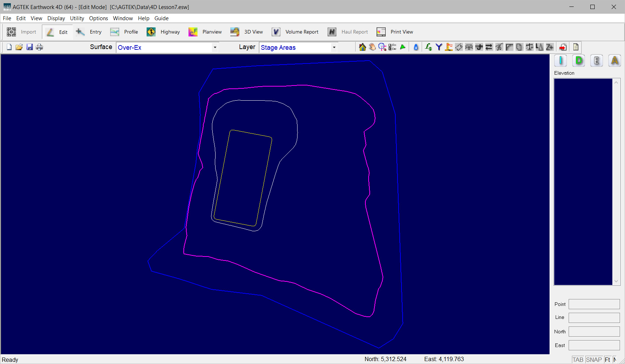Activate the zoom window magnifier tool
This screenshot has width=625, height=364.
pos(382,47)
